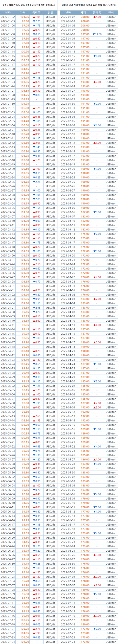Select the '날짜' header in the iron ore table
This screenshot has height=644, width=118.
pyautogui.click(x=8, y=12)
